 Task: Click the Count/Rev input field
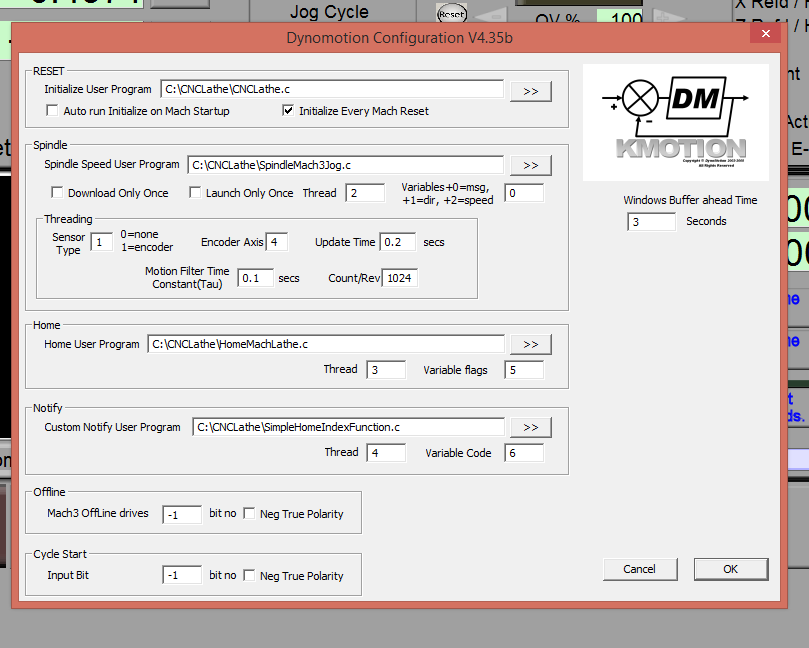[x=400, y=278]
